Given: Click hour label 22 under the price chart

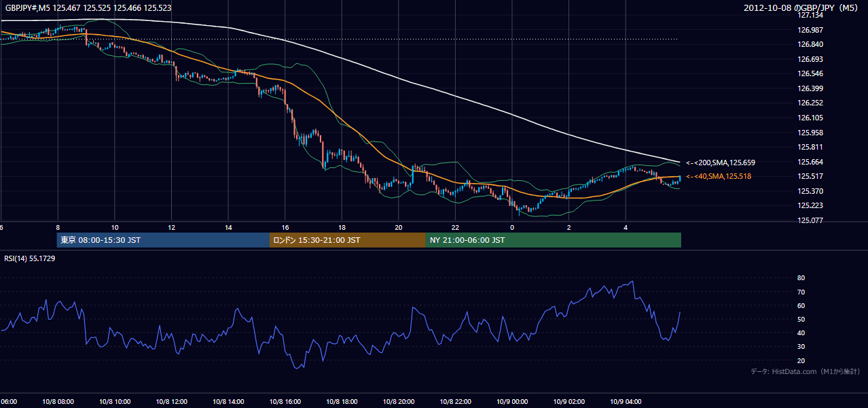Looking at the screenshot, I should 456,227.
